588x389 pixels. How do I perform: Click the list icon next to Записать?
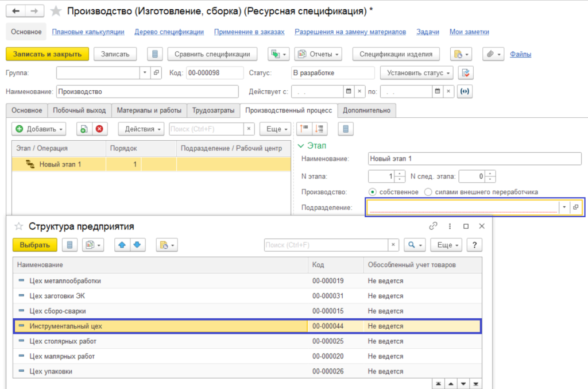154,54
